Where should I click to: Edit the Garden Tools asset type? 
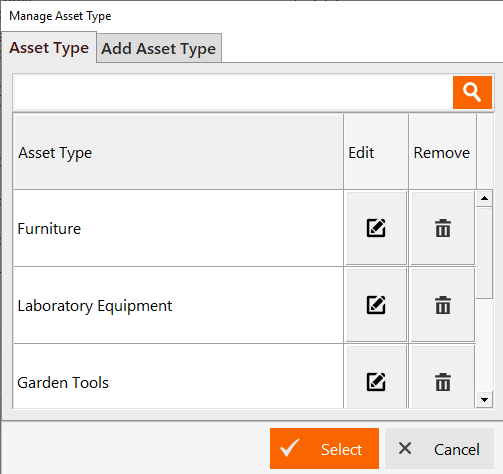pos(376,381)
